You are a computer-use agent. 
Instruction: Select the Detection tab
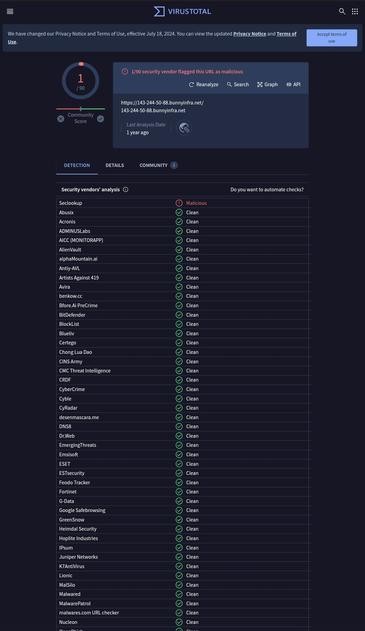[77, 165]
